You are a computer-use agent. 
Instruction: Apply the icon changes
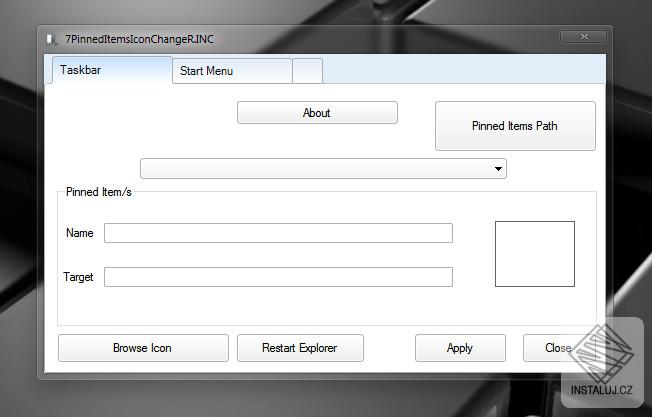click(x=460, y=348)
